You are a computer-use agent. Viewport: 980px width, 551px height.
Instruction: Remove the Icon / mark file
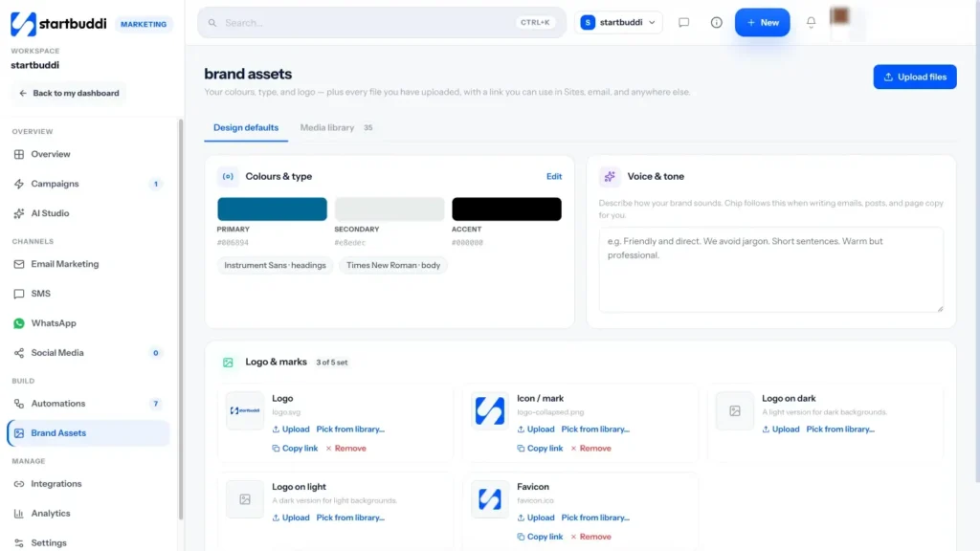pos(590,449)
